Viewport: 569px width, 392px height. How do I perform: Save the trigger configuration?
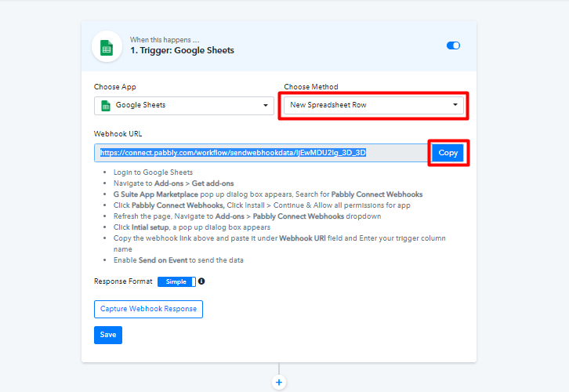click(x=108, y=335)
